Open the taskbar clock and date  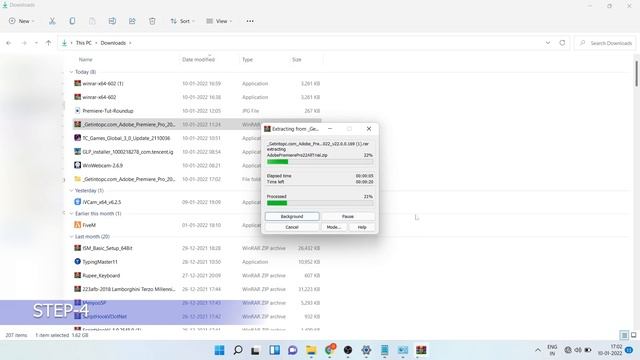pos(611,350)
